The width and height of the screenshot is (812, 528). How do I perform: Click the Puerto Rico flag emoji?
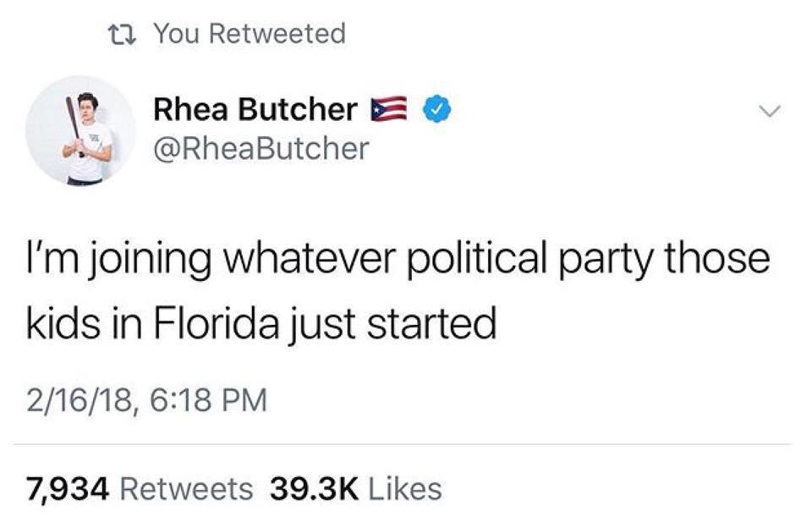389,109
